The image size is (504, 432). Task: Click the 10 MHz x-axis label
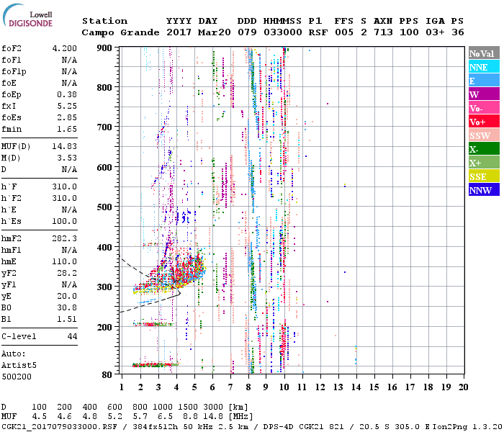[284, 387]
